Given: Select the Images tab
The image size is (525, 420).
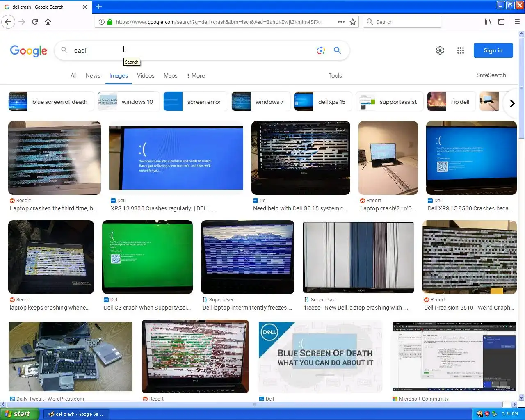Looking at the screenshot, I should coord(119,75).
